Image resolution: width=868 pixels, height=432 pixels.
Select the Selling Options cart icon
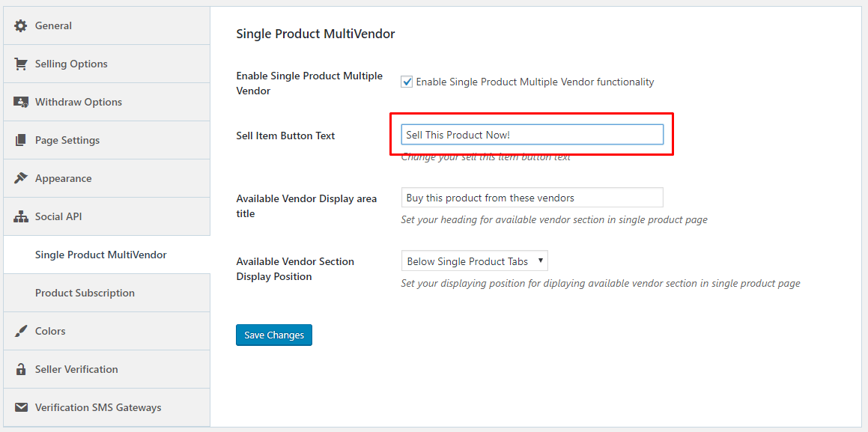pos(20,63)
